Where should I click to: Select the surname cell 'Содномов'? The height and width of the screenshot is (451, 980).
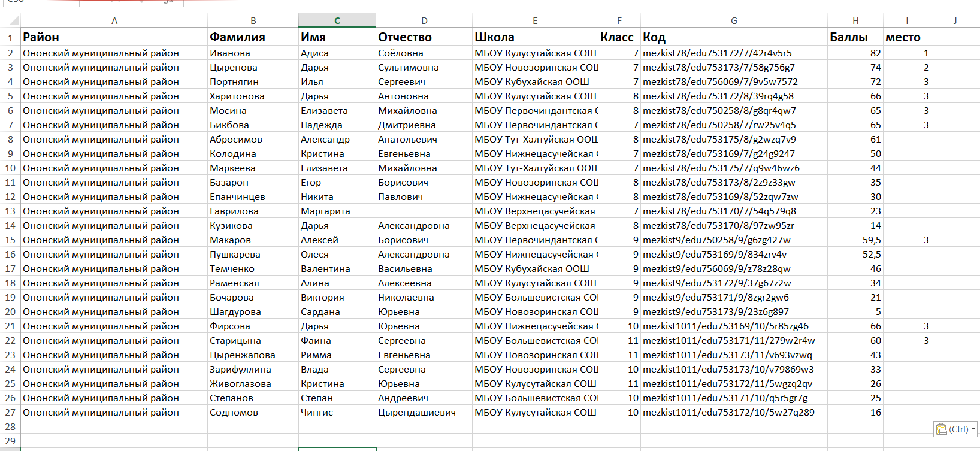tap(253, 412)
